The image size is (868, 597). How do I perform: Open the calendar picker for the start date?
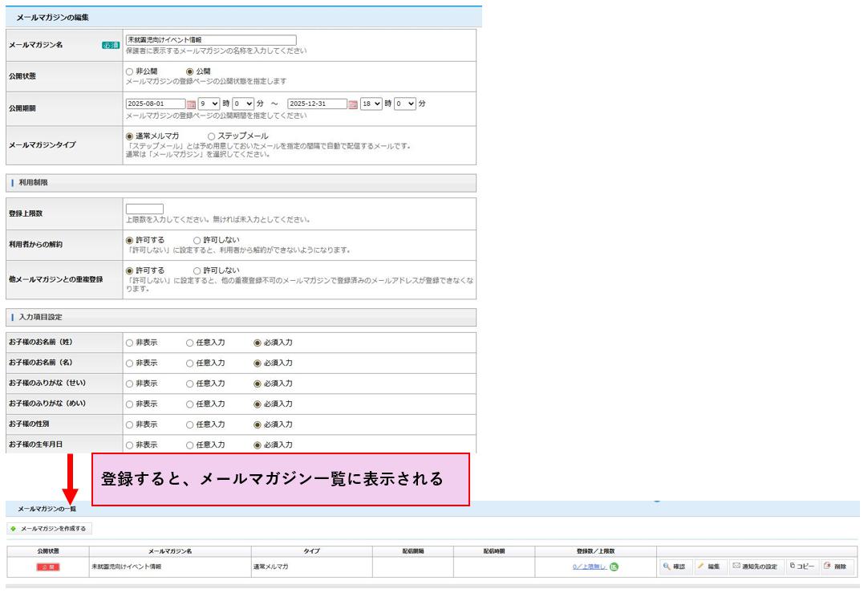[x=191, y=104]
